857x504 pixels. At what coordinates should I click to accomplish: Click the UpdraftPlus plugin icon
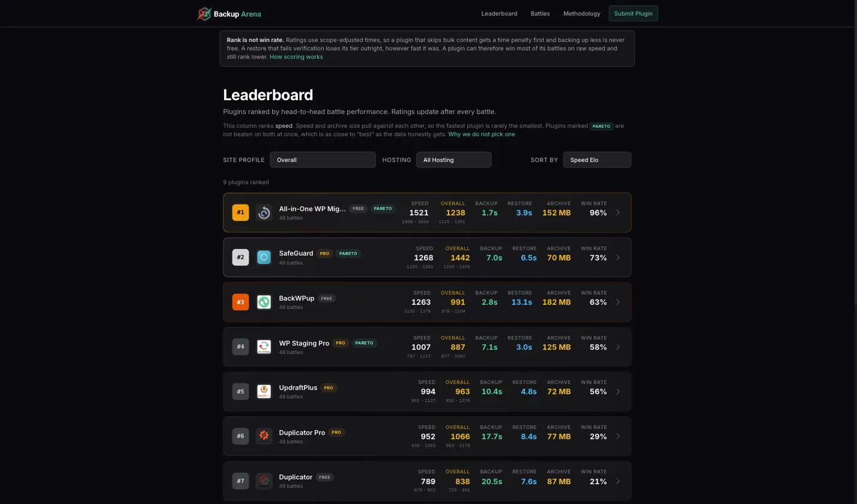[264, 391]
